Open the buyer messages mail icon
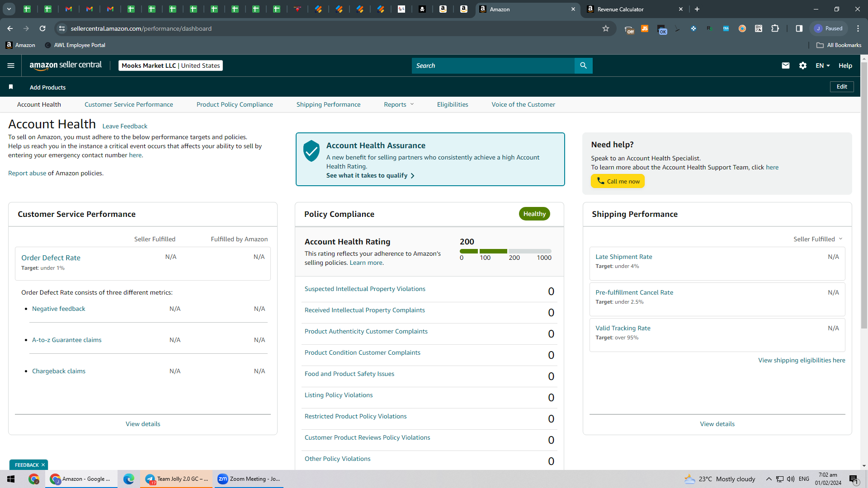Screen dimensions: 868x488 point(786,66)
